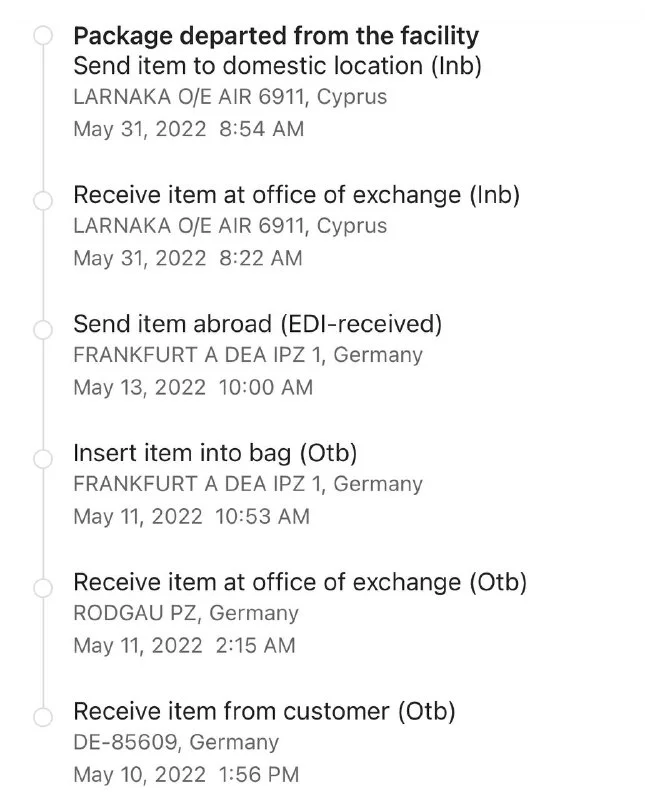Open the 'Receive item from customer (Otb)' event
Viewport: 645px width, 800px height.
click(264, 711)
